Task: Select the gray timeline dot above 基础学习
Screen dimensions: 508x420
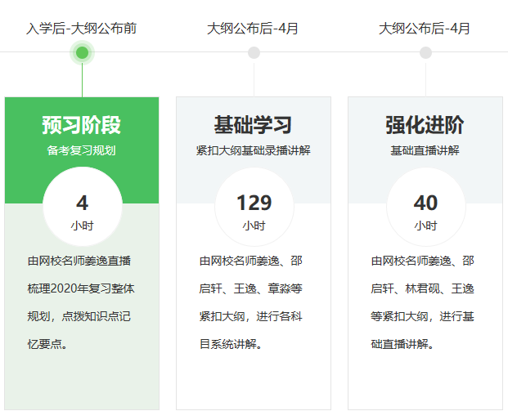Action: (254, 53)
